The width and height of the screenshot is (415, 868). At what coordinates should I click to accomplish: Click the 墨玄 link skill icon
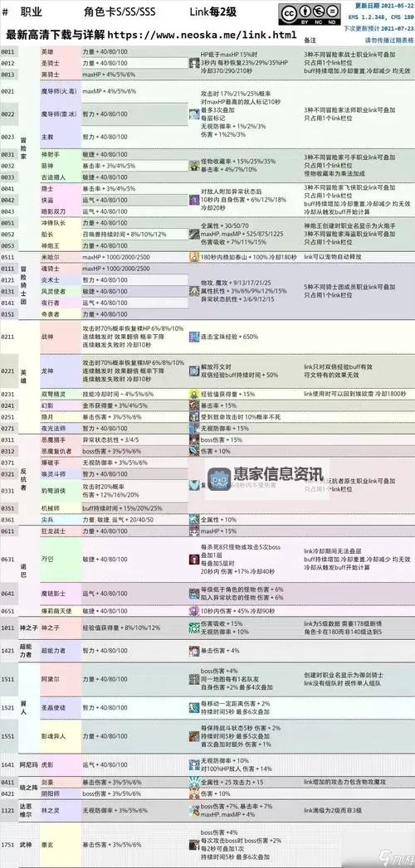(194, 845)
